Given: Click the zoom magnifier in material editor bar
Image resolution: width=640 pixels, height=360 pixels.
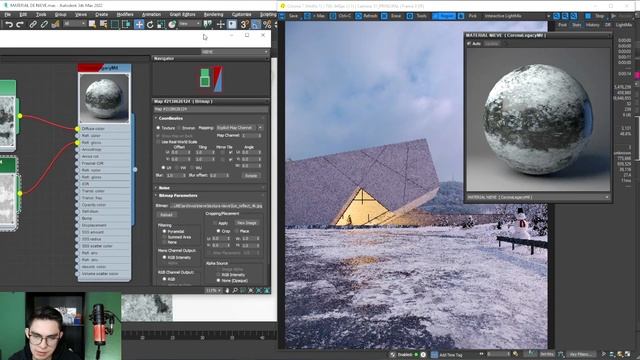Looking at the screenshot, I should click(x=235, y=290).
